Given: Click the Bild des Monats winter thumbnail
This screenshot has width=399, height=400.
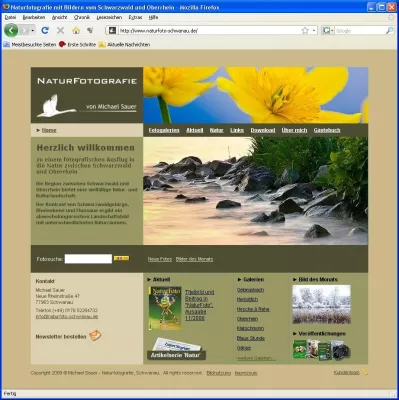Looking at the screenshot, I should tap(321, 304).
